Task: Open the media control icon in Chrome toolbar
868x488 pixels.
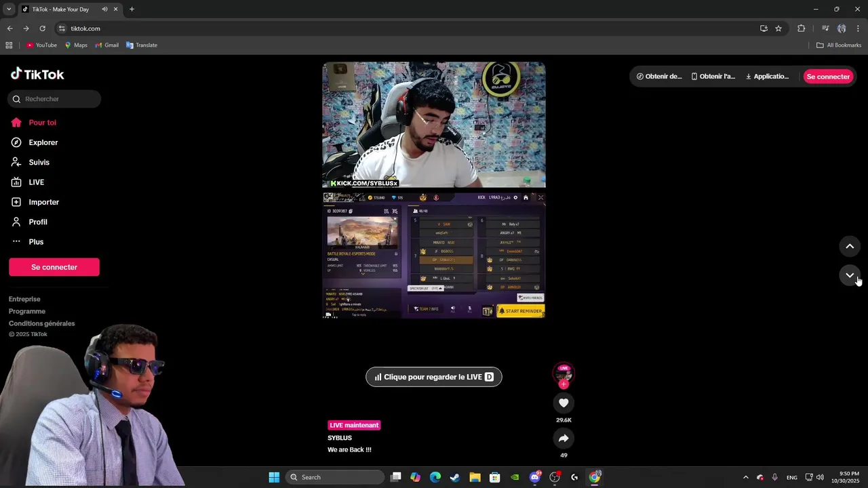Action: click(825, 28)
